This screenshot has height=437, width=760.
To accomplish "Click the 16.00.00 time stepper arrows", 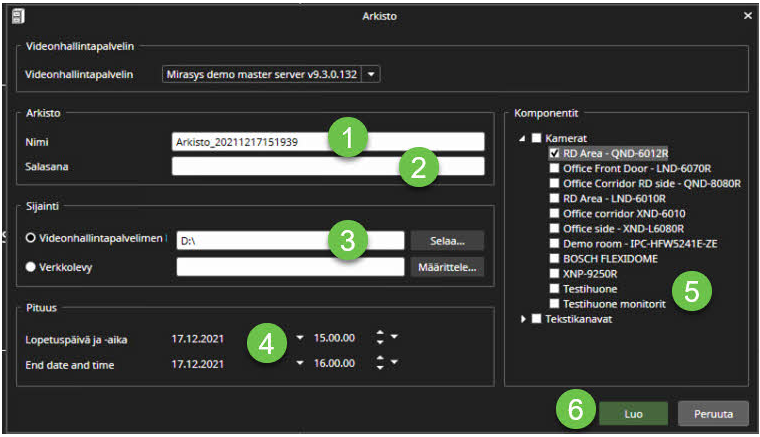I will coord(380,364).
